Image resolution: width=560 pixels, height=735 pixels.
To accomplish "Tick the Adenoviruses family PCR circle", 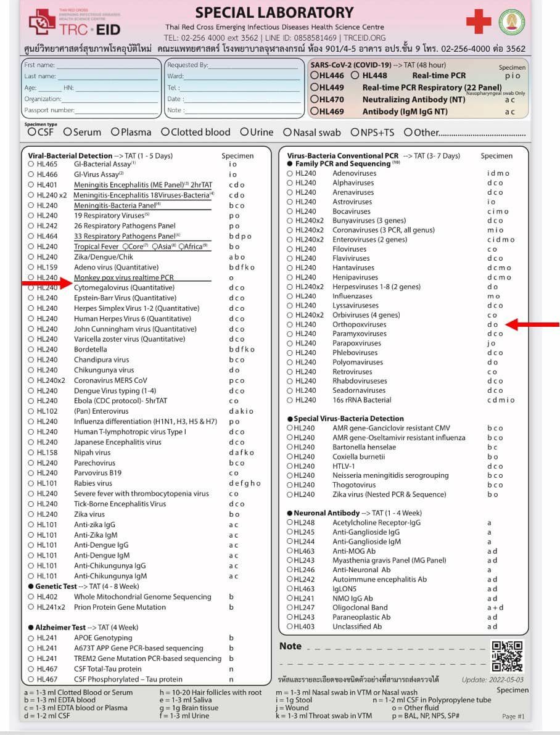I will click(x=290, y=173).
